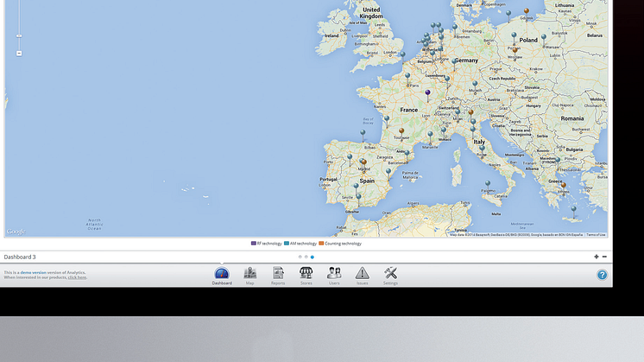
Task: Open the Stores section icon
Action: coord(306,273)
